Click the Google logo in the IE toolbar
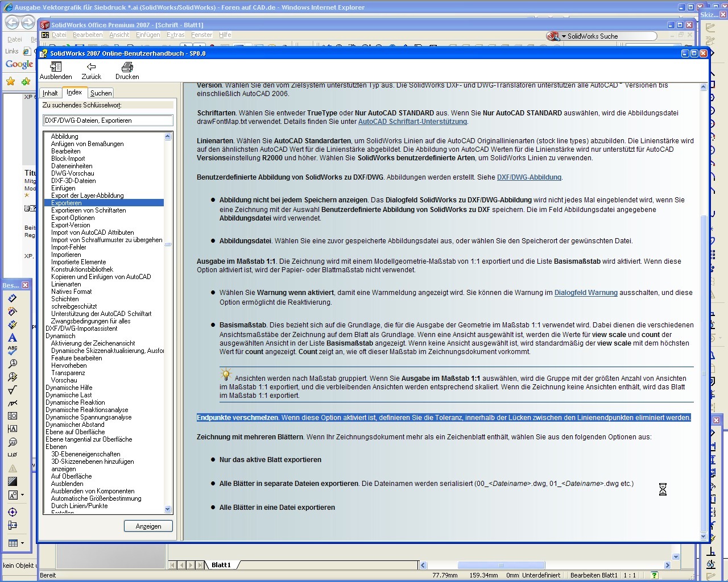 [19, 64]
